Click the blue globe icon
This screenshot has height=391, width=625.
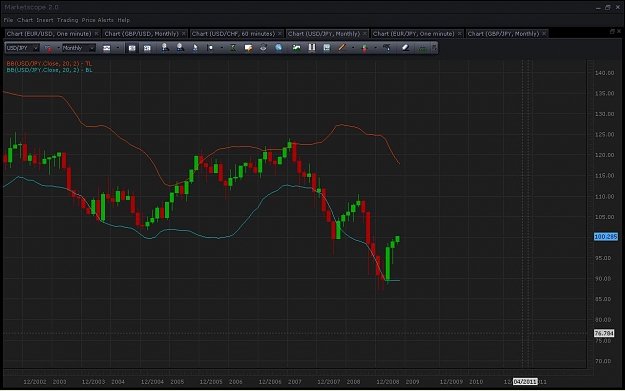click(x=278, y=48)
